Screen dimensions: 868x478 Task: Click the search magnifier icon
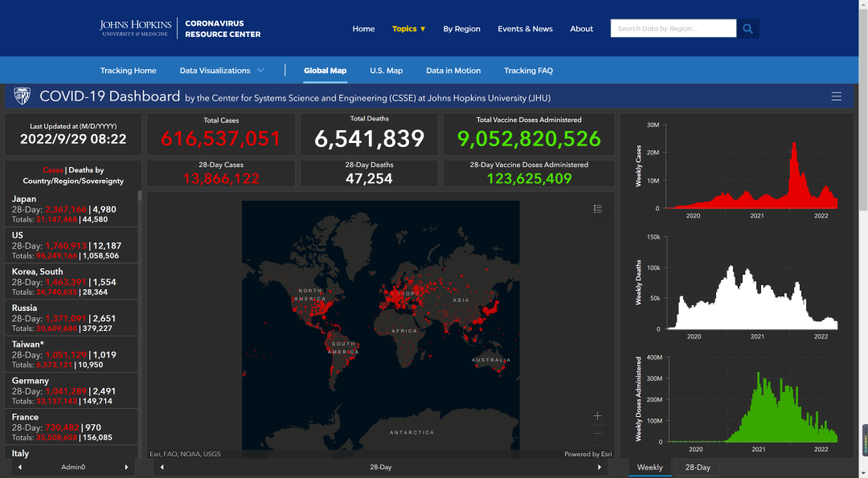coord(748,29)
